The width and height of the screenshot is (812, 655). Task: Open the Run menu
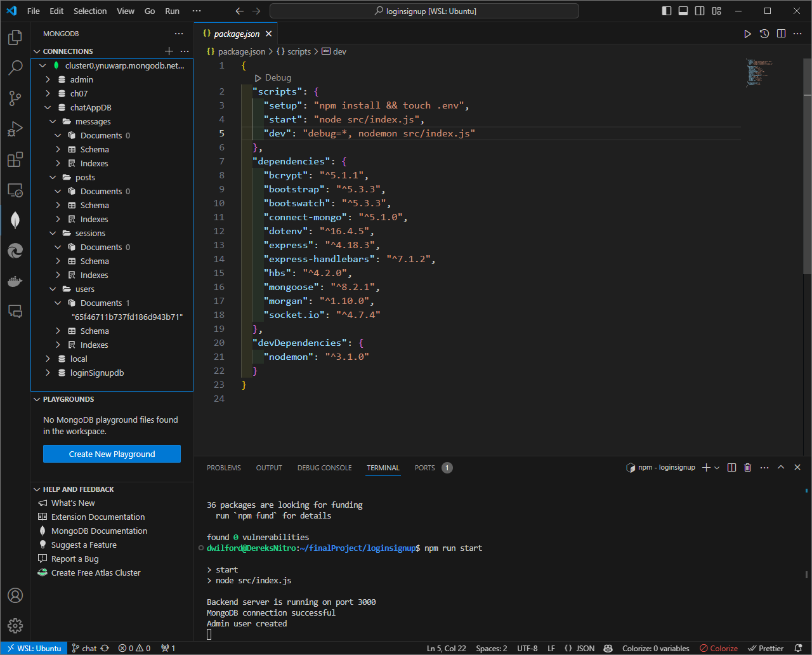pyautogui.click(x=172, y=11)
